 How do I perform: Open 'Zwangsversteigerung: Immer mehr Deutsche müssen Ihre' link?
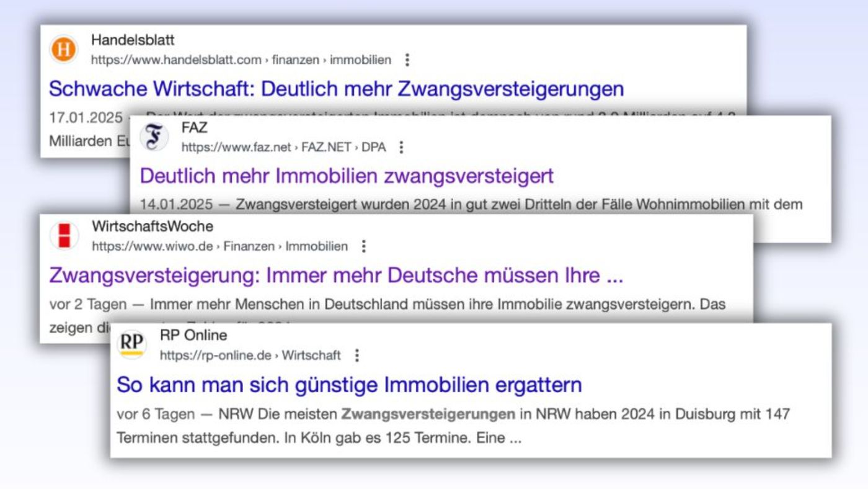click(x=336, y=275)
